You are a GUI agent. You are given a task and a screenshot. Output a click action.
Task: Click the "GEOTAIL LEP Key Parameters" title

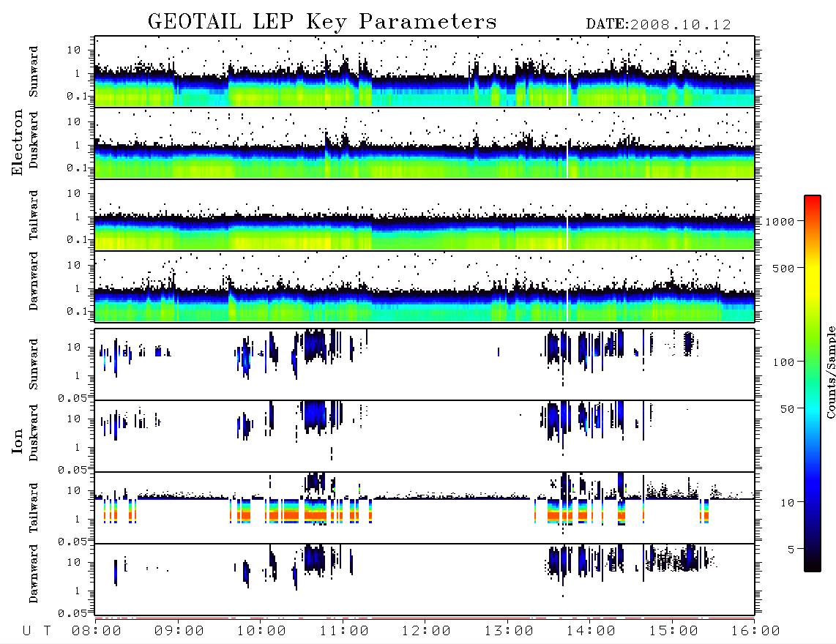(x=322, y=22)
